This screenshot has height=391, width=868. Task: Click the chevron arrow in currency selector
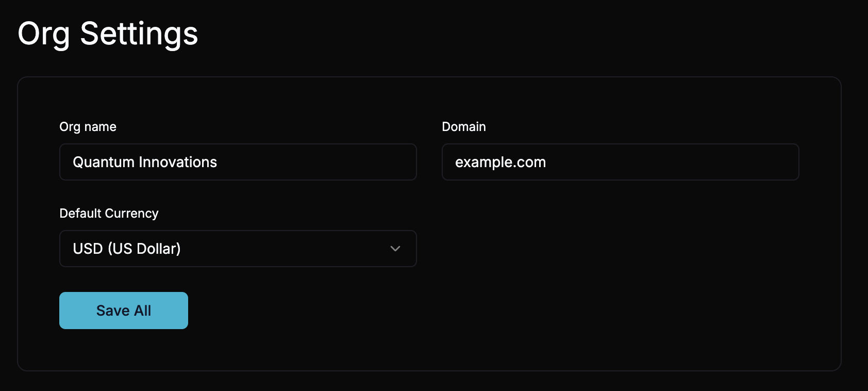click(395, 249)
